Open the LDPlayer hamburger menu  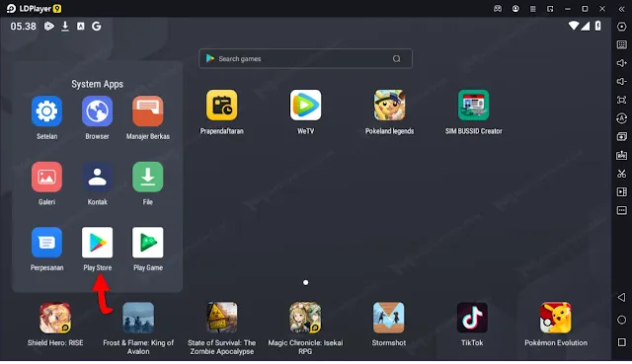(533, 9)
